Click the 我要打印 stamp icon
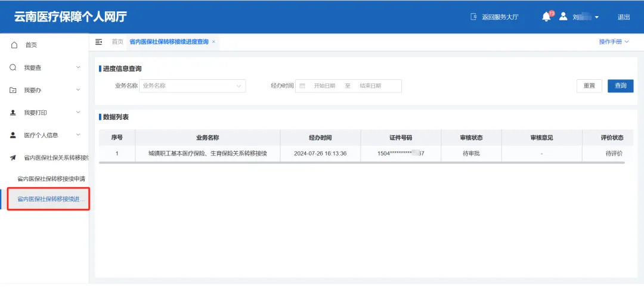The height and width of the screenshot is (307, 644). point(13,113)
